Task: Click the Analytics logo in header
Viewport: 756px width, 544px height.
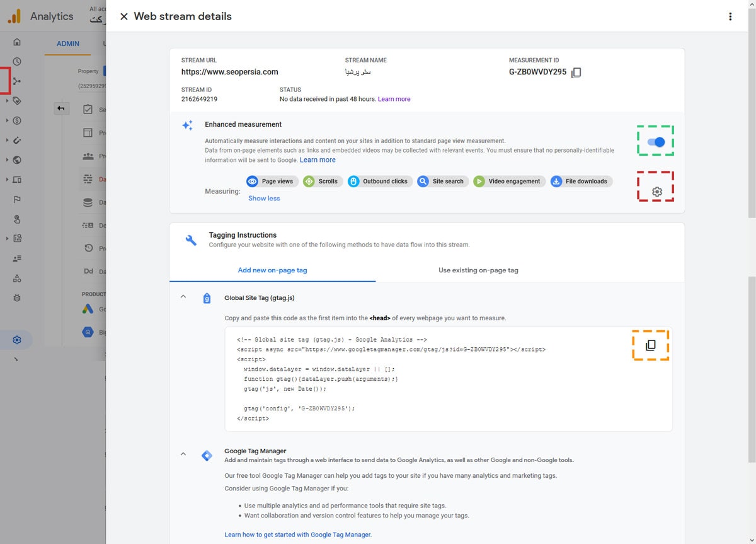Action: (14, 16)
